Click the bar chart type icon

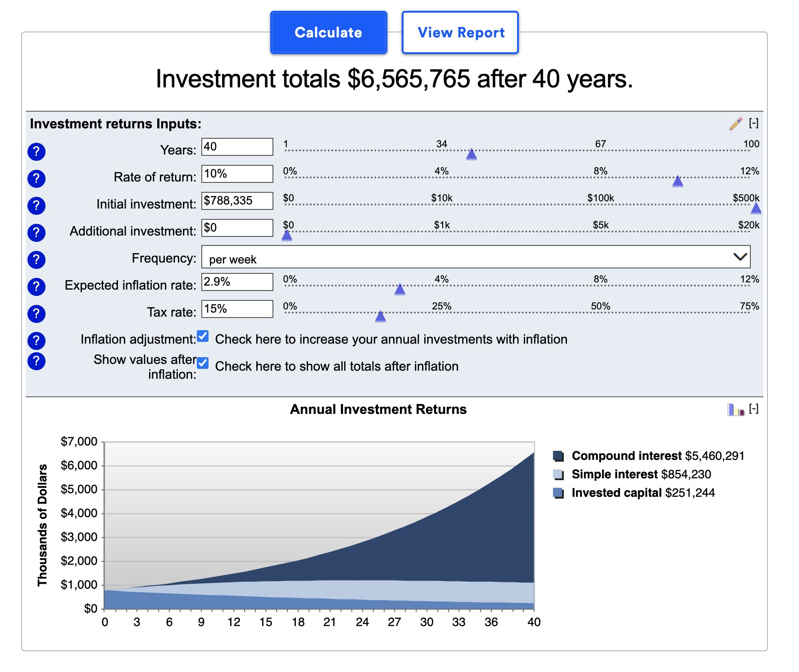[736, 409]
